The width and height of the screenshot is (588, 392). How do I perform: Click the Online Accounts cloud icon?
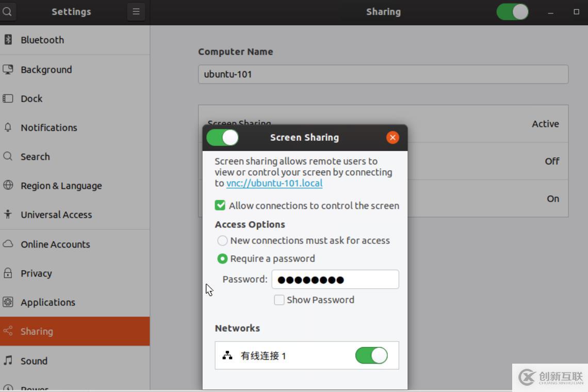8,244
